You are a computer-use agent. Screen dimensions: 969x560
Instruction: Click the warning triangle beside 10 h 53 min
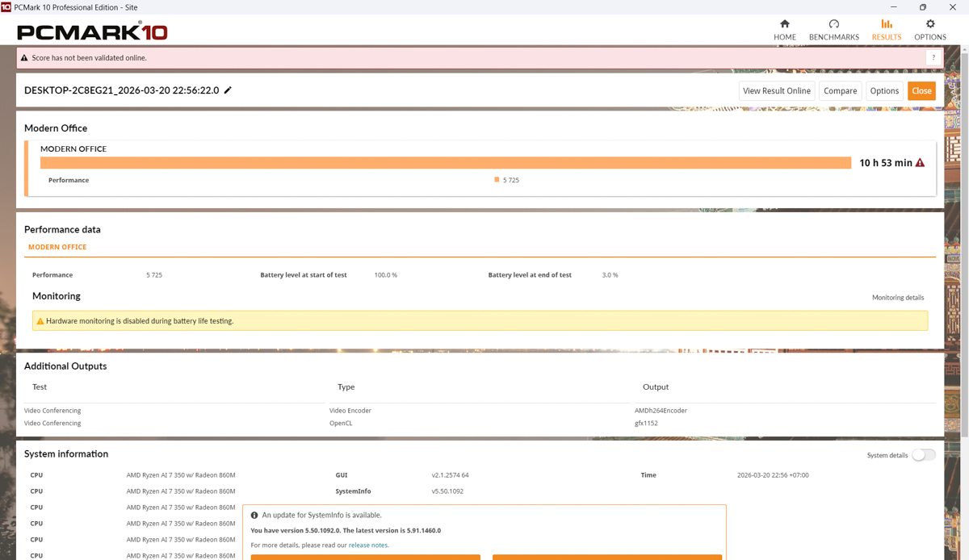tap(920, 163)
